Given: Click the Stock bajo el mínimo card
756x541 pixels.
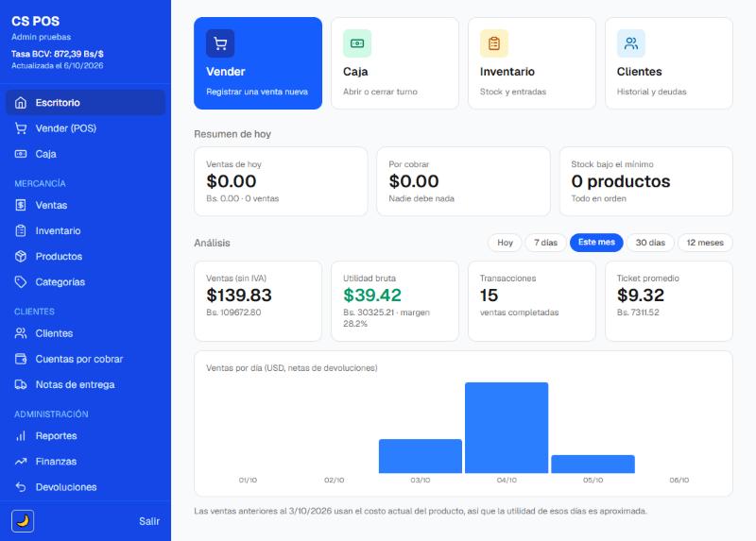Looking at the screenshot, I should (646, 181).
